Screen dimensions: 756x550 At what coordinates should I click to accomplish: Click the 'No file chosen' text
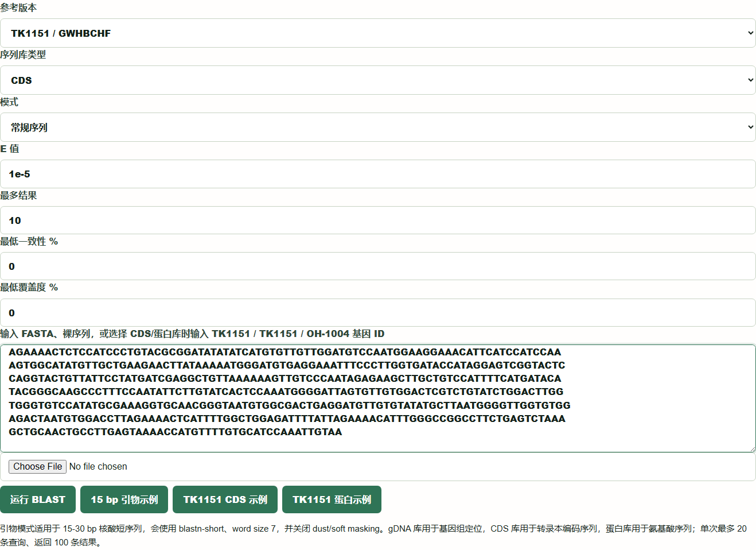coord(98,467)
